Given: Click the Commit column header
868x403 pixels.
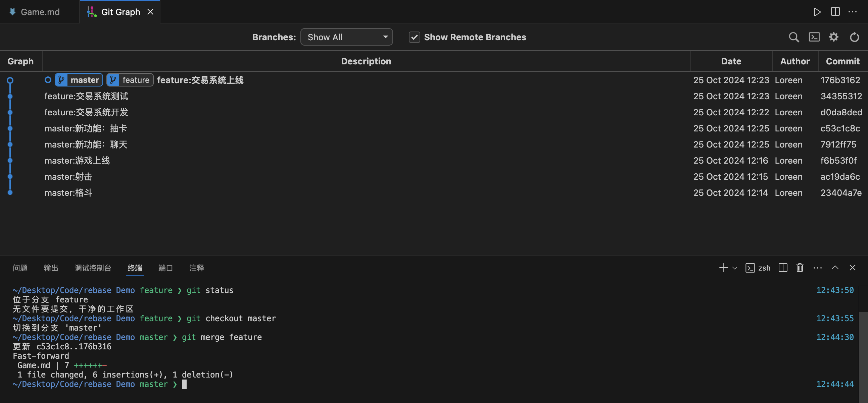Looking at the screenshot, I should click(843, 61).
